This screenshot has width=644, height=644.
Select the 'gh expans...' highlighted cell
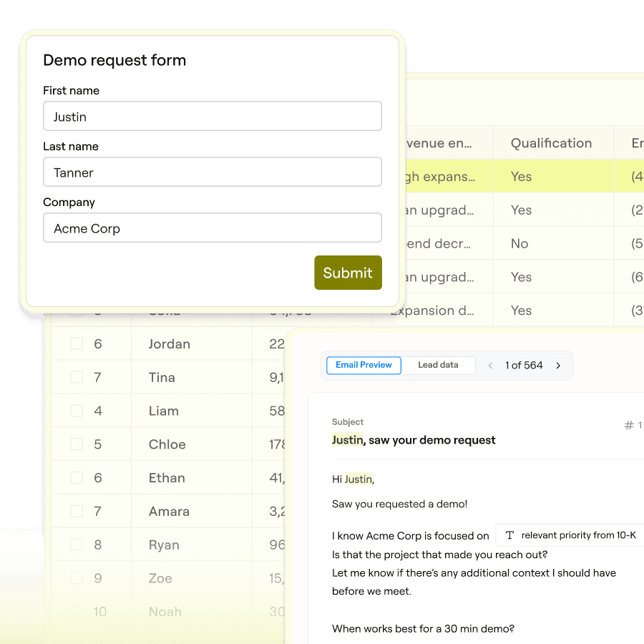tap(449, 177)
